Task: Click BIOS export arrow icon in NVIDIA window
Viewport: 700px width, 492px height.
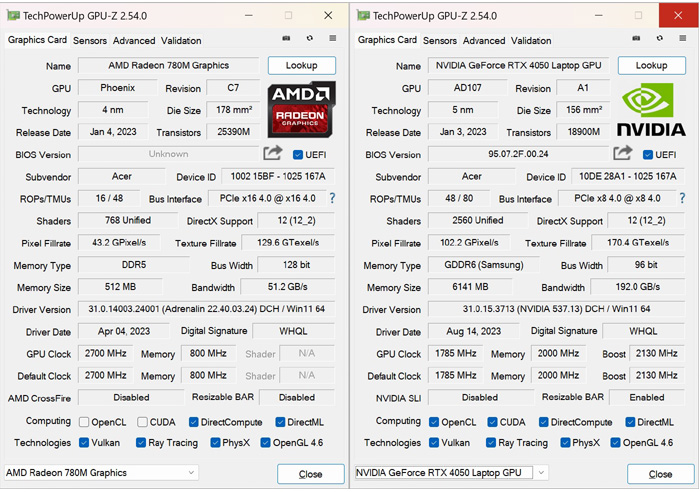Action: [623, 154]
